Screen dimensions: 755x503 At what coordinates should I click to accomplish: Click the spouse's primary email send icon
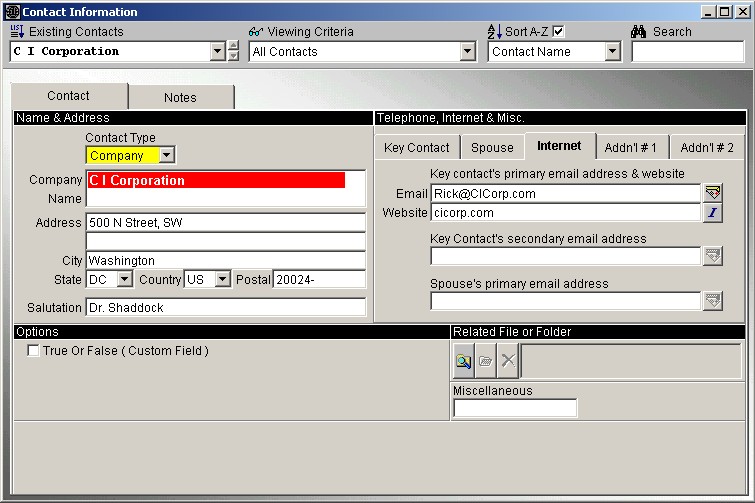coord(713,301)
